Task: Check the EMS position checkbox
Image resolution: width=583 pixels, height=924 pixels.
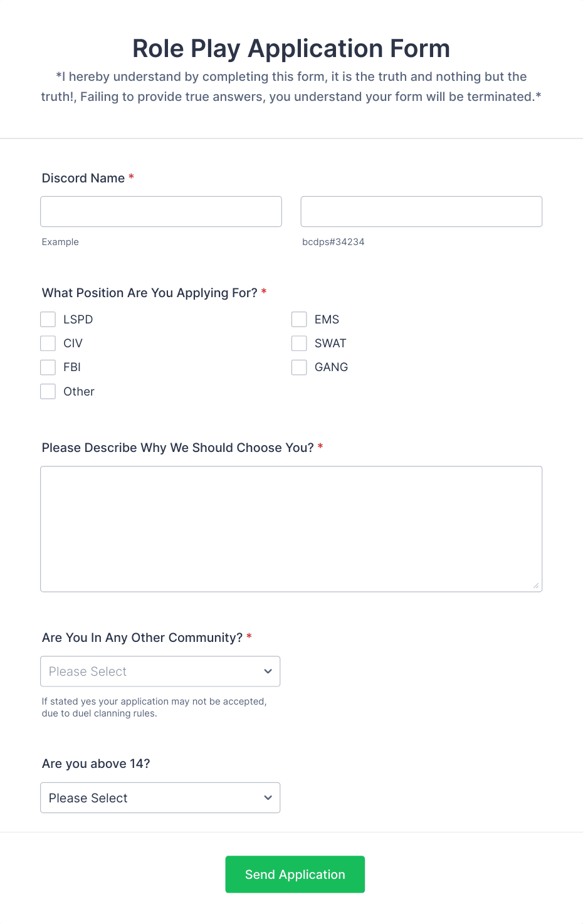Action: pos(299,320)
